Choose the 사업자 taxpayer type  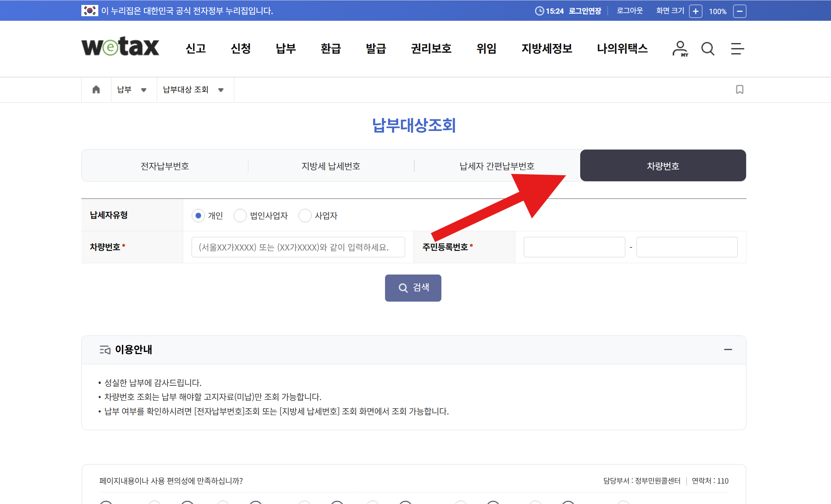(x=305, y=215)
